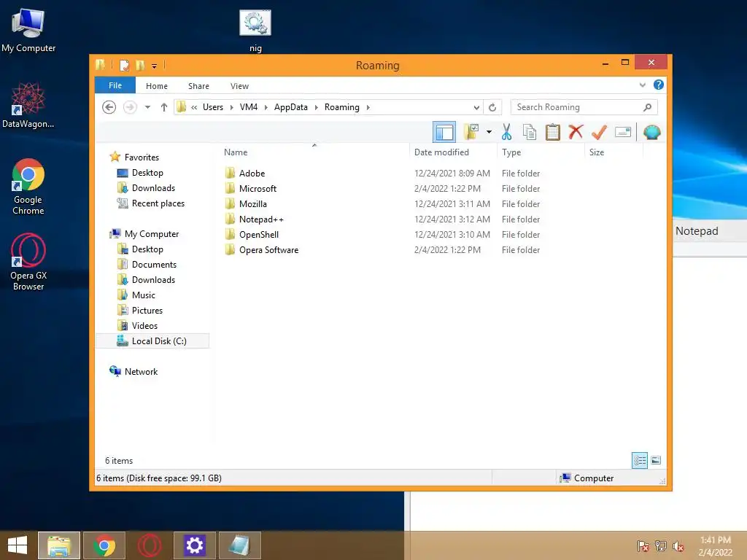The width and height of the screenshot is (747, 560).
Task: Switch to large thumbnails view icon
Action: click(656, 460)
